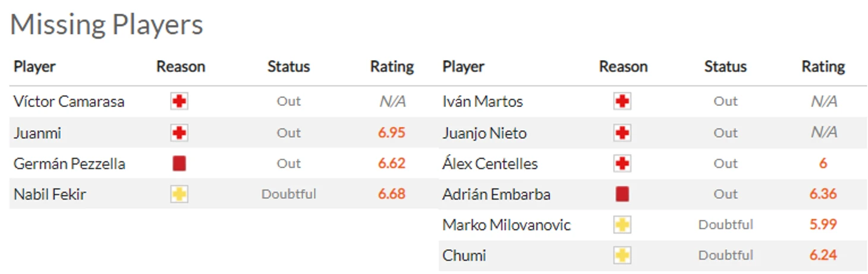
Task: Click Juanmi's red cross injury icon
Action: (x=179, y=133)
